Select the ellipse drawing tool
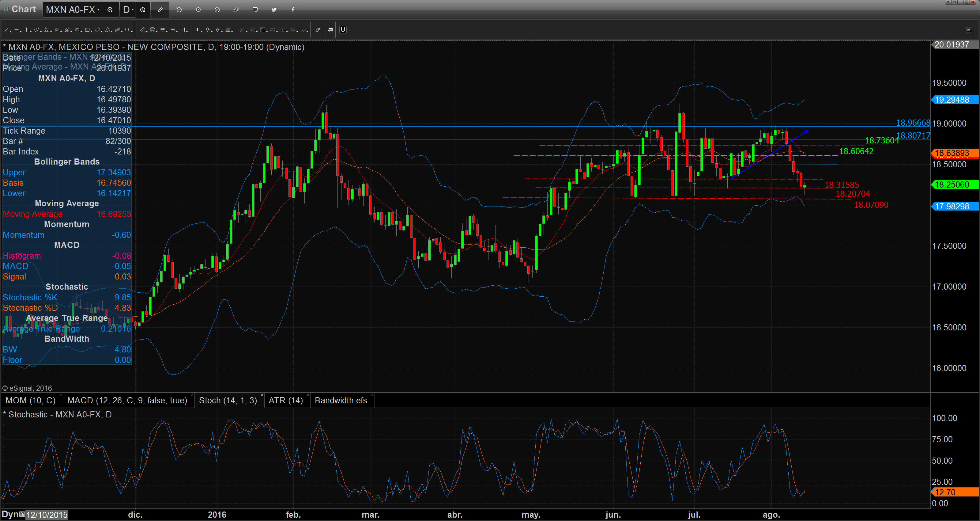Image resolution: width=980 pixels, height=521 pixels. click(x=77, y=30)
